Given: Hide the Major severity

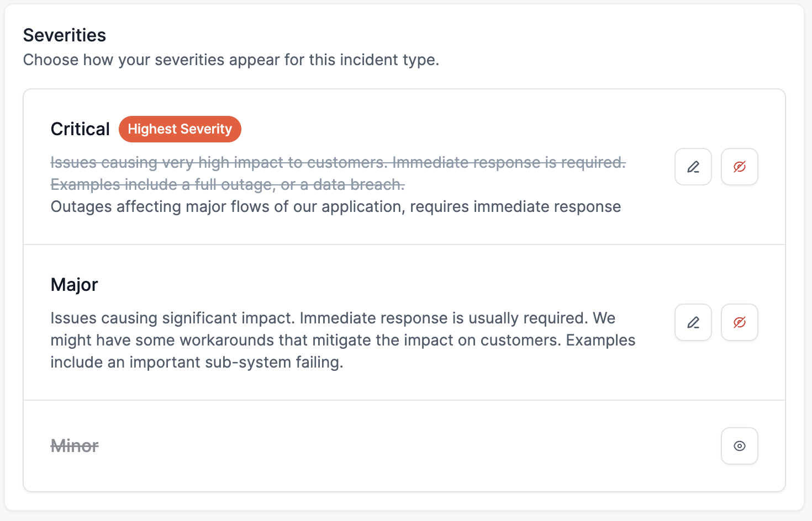Looking at the screenshot, I should [x=739, y=322].
